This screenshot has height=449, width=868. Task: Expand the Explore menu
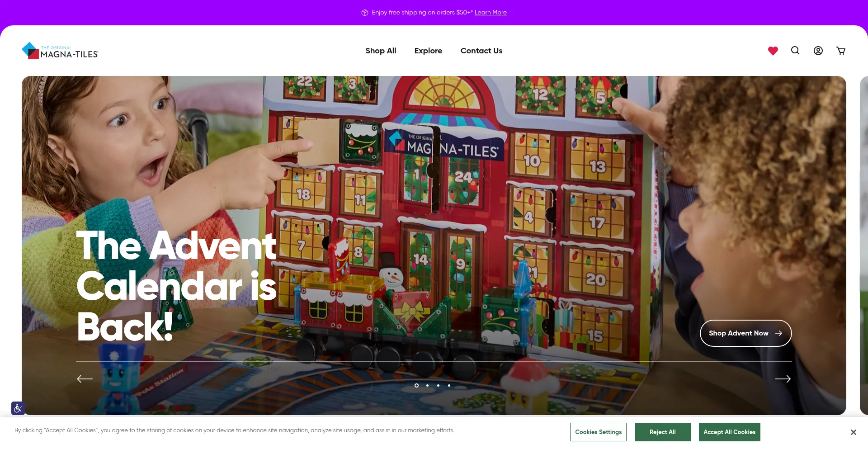pos(428,51)
